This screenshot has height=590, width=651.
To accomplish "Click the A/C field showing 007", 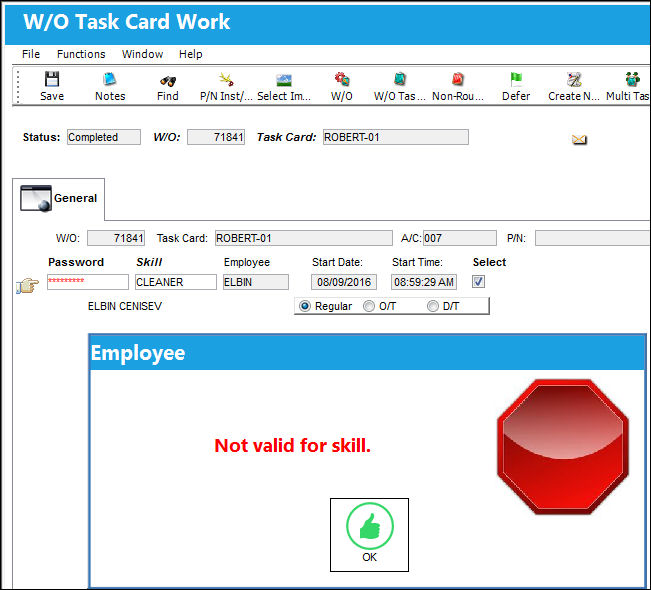I will tap(460, 238).
